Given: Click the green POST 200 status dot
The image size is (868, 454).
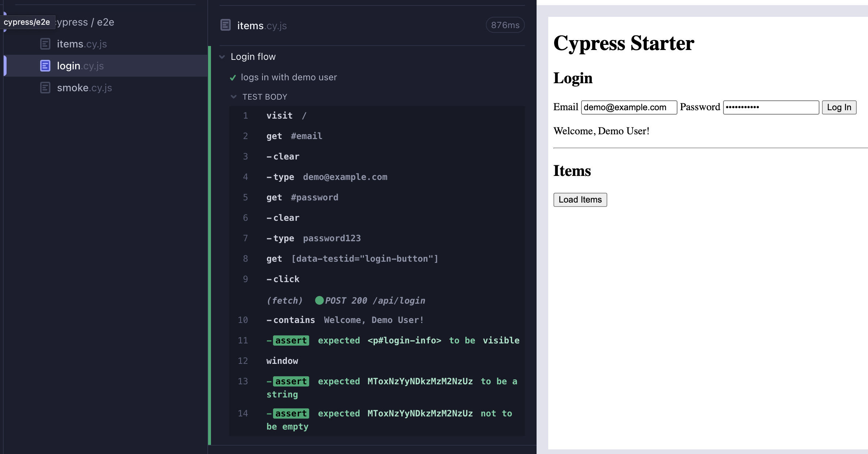Looking at the screenshot, I should [319, 300].
